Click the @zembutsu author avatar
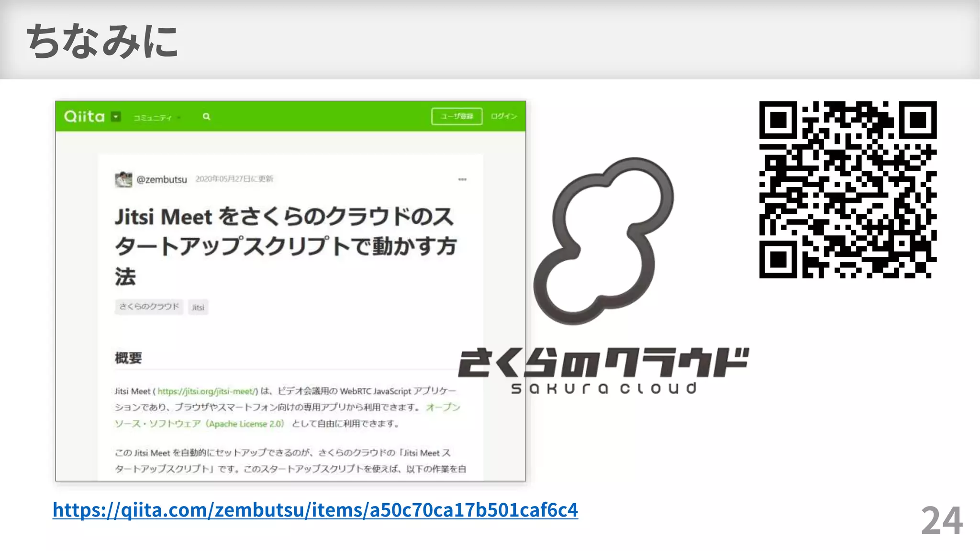 (123, 179)
